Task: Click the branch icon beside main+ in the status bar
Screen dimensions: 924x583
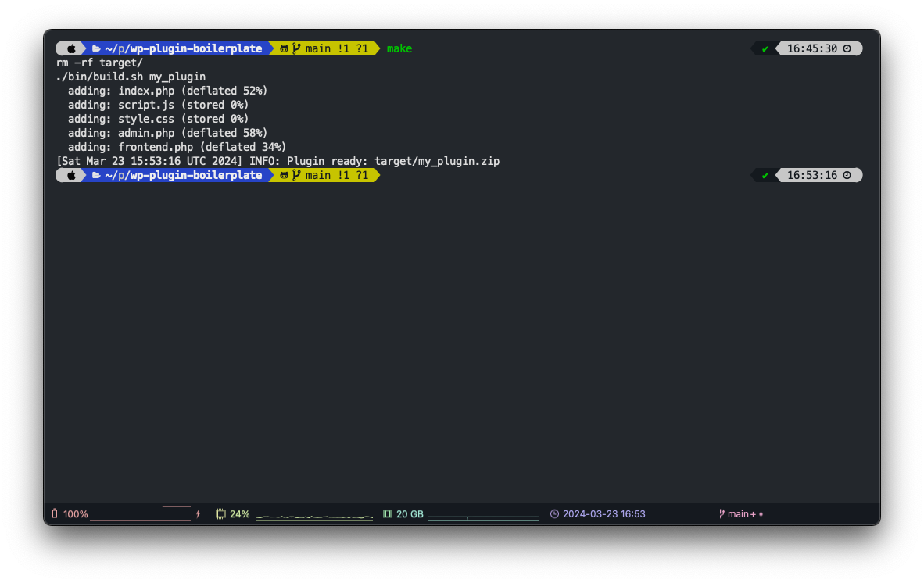Action: pos(722,514)
